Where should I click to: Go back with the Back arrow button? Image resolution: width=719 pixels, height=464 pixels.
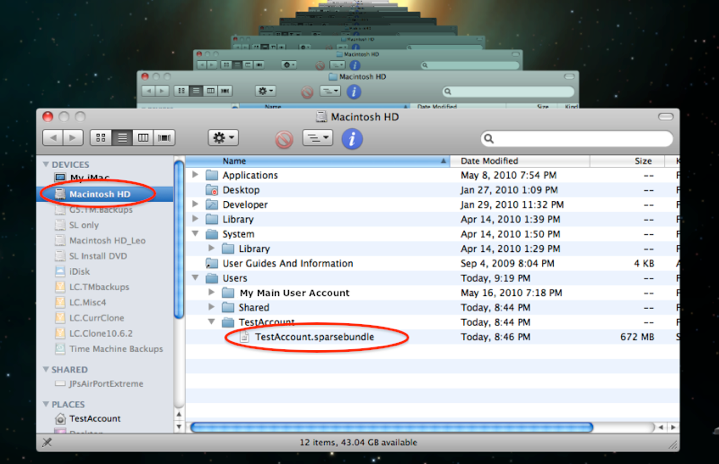(x=53, y=138)
